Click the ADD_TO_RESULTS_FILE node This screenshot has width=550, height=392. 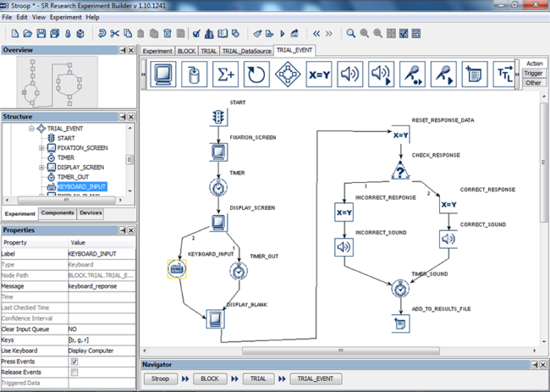click(x=401, y=324)
